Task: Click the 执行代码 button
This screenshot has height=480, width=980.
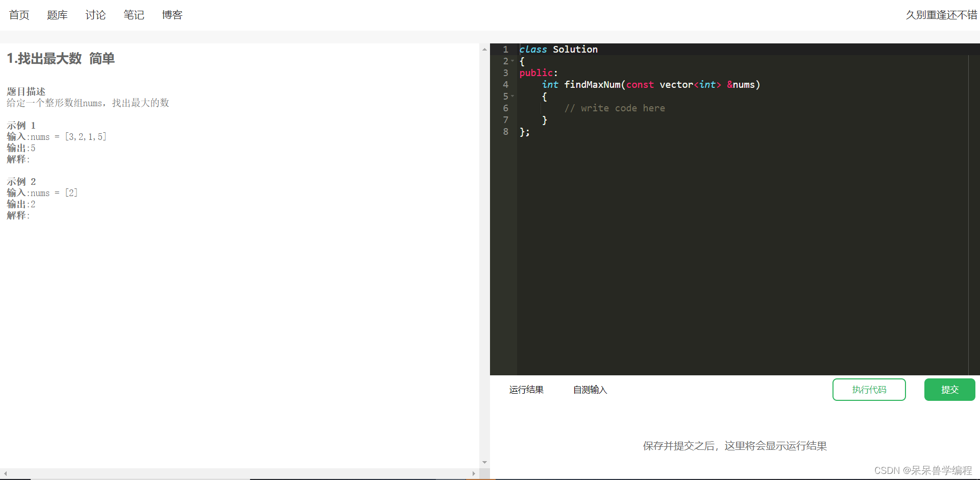Action: [x=869, y=390]
